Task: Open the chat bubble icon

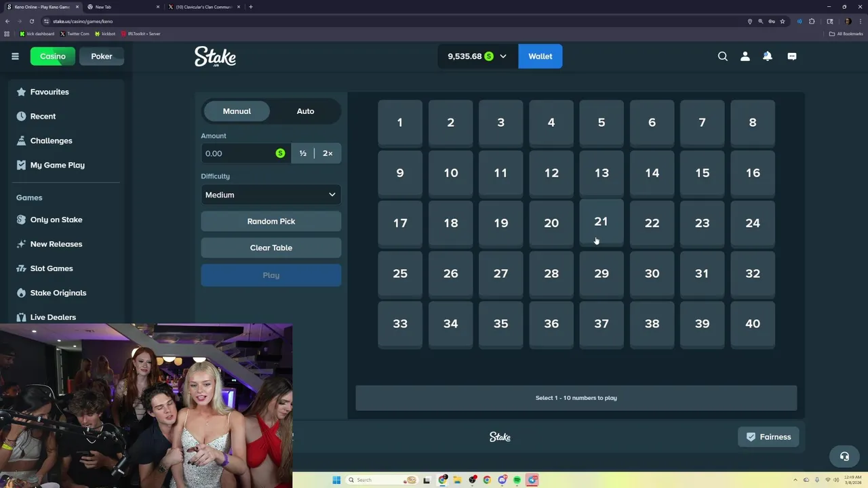Action: [792, 56]
